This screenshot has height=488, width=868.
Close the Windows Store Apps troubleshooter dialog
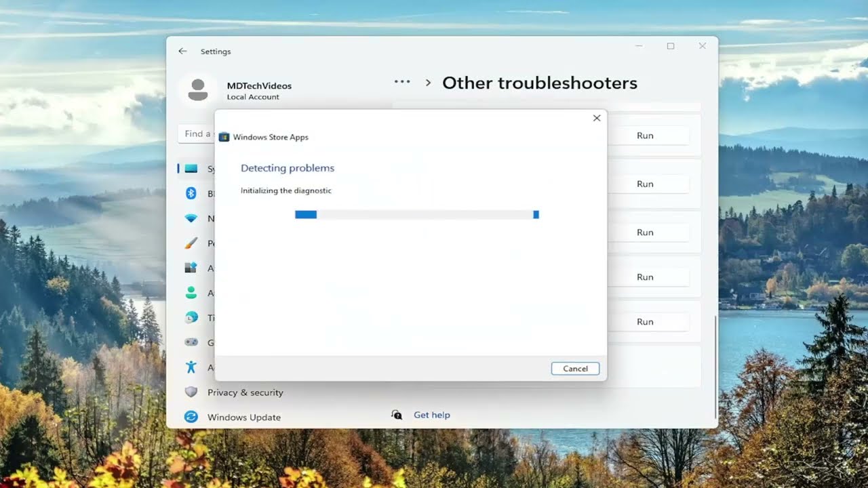(x=597, y=118)
